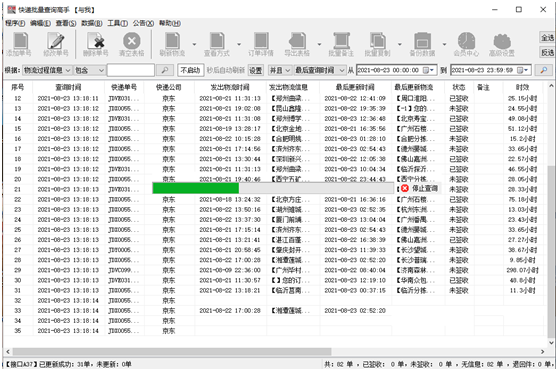Viewport: 558px width, 371px height.
Task: Select cell 2021-08-09 22:36:00
Action: click(230, 270)
